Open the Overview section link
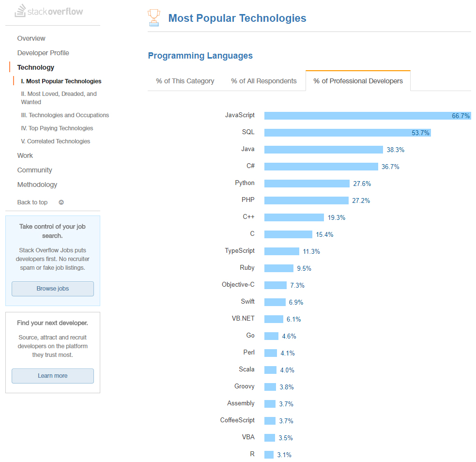This screenshot has height=462, width=476. 31,39
